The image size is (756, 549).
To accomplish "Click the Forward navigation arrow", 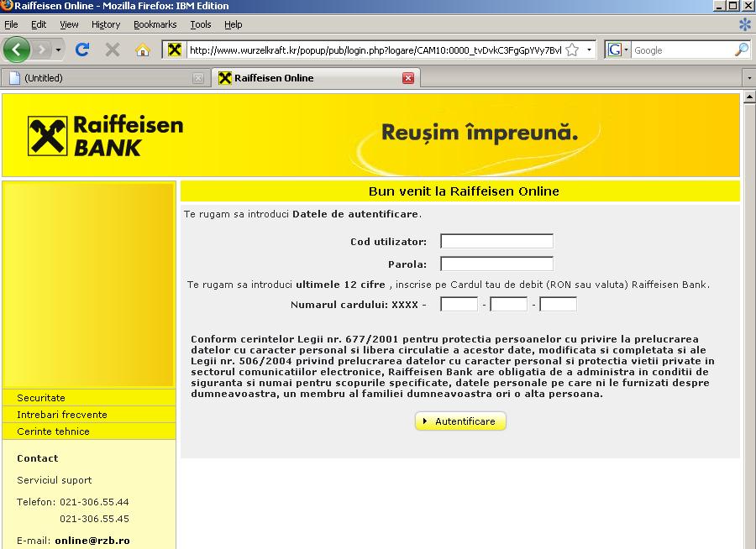I will pos(42,50).
